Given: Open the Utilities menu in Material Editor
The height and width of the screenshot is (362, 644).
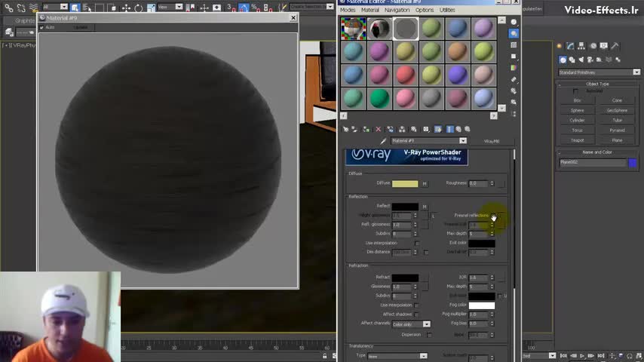Looking at the screenshot, I should click(x=447, y=10).
